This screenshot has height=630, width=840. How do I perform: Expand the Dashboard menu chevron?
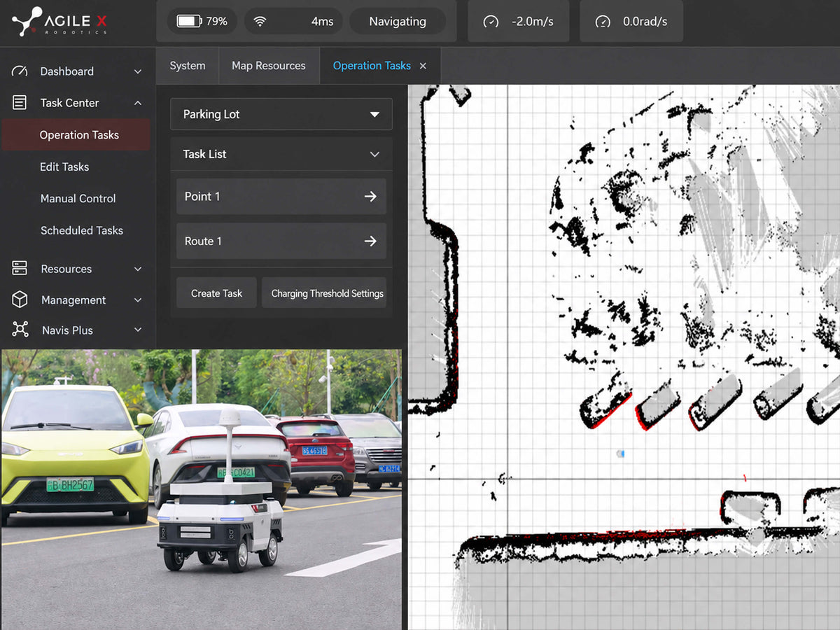pos(138,71)
